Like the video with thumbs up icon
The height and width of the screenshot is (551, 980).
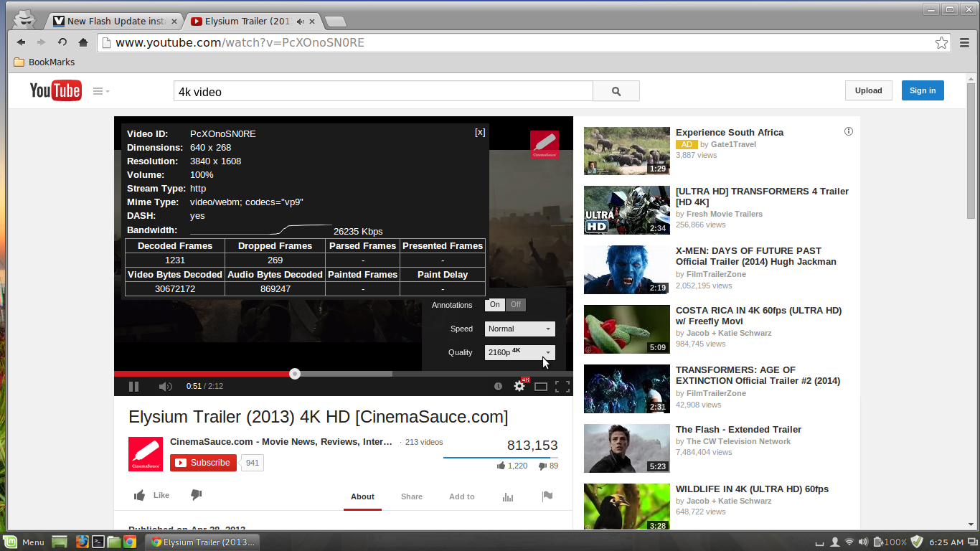140,495
